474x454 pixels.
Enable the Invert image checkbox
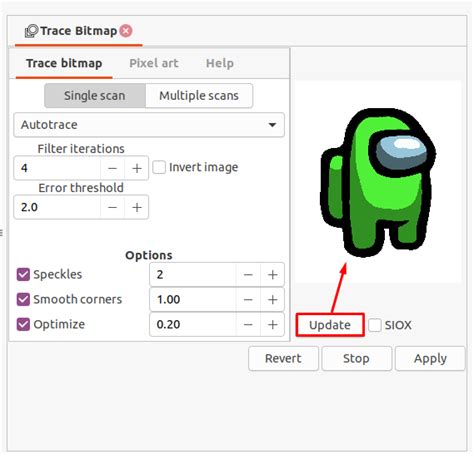[159, 167]
